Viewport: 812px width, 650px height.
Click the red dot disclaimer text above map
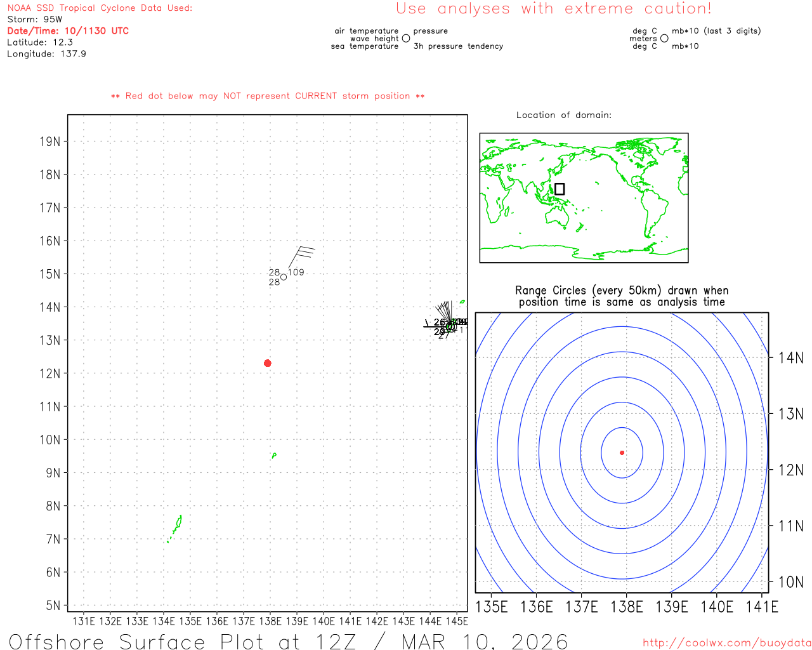268,96
